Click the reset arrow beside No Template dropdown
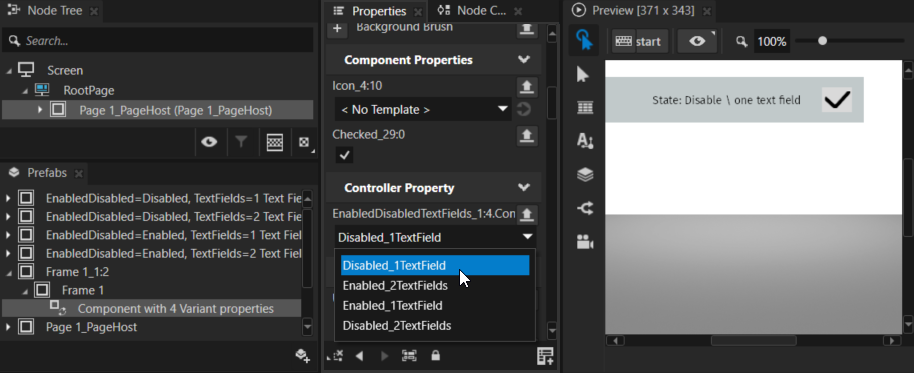 [x=523, y=109]
